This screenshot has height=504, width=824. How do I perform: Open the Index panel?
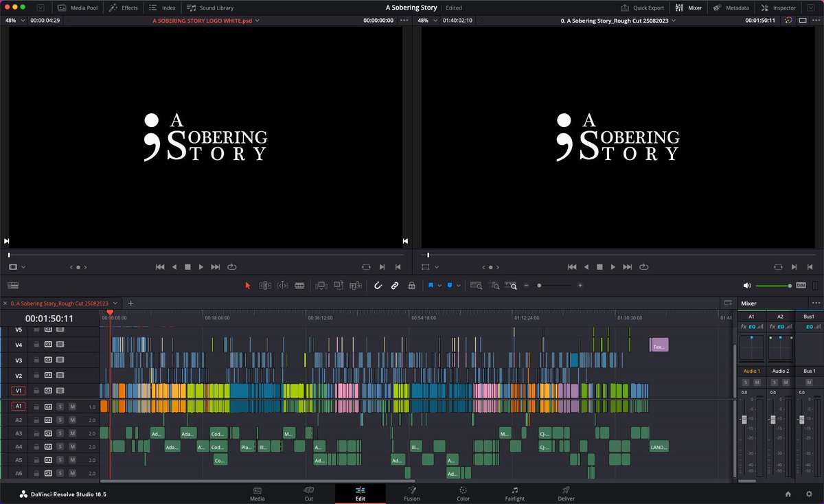tap(163, 8)
